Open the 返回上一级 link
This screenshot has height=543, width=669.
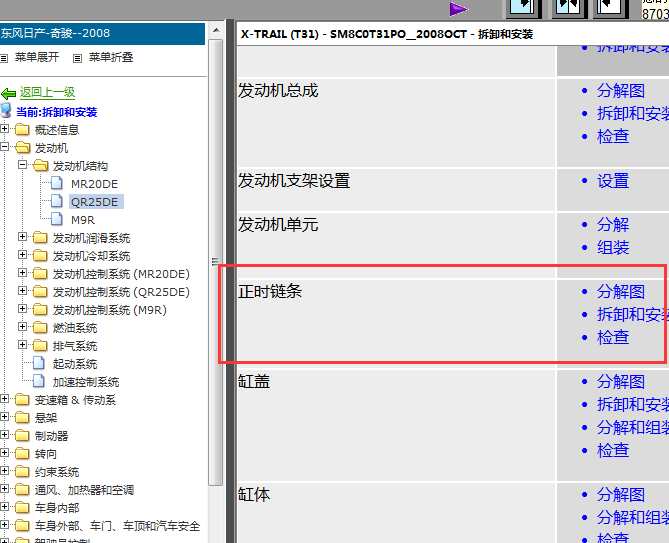click(47, 93)
